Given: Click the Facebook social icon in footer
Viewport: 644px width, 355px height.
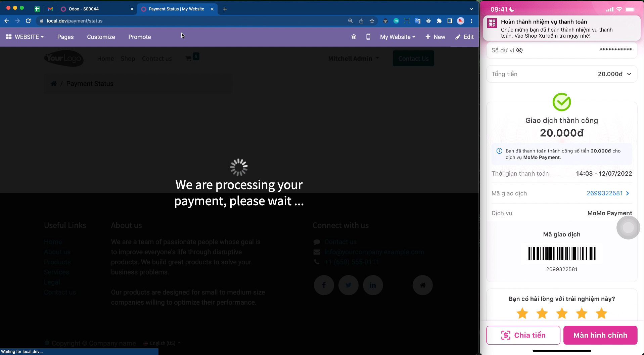Looking at the screenshot, I should coord(324,285).
